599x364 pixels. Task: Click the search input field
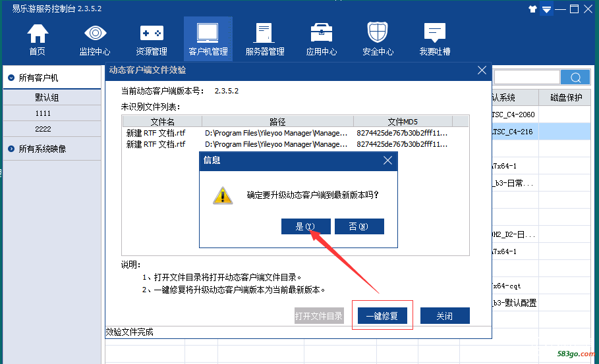point(527,78)
